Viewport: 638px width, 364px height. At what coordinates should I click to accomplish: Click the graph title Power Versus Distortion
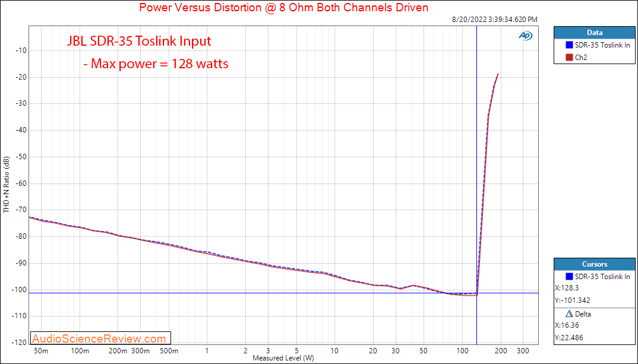coord(283,7)
